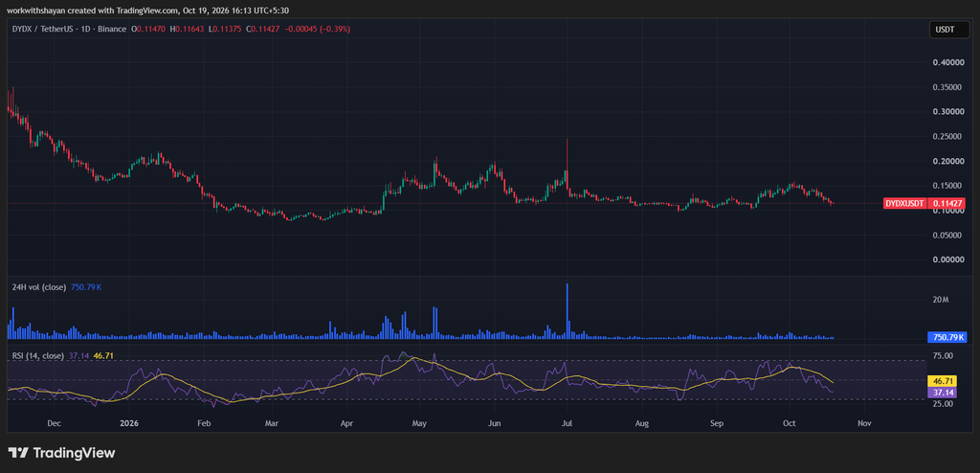
Task: Click the red 0.11427 last price tag
Action: (947, 203)
